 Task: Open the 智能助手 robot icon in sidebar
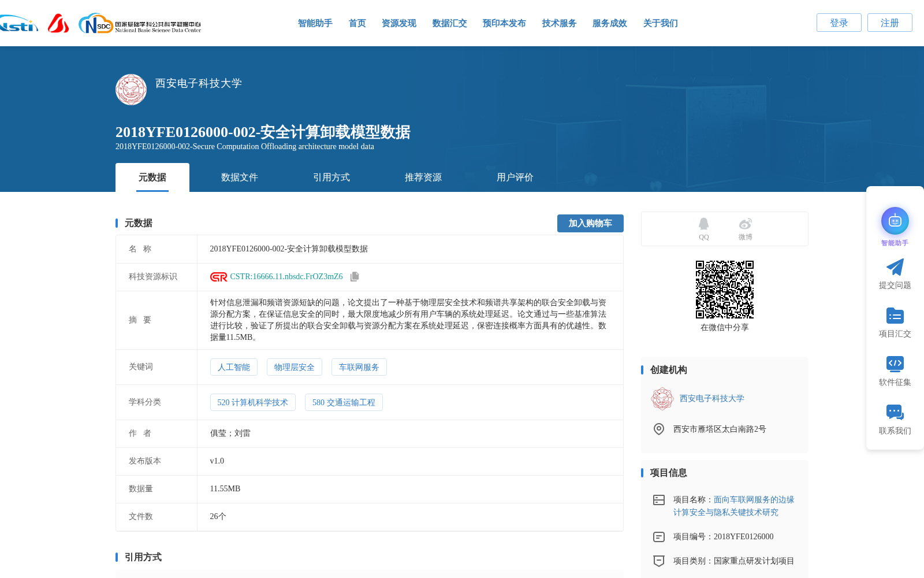tap(895, 221)
